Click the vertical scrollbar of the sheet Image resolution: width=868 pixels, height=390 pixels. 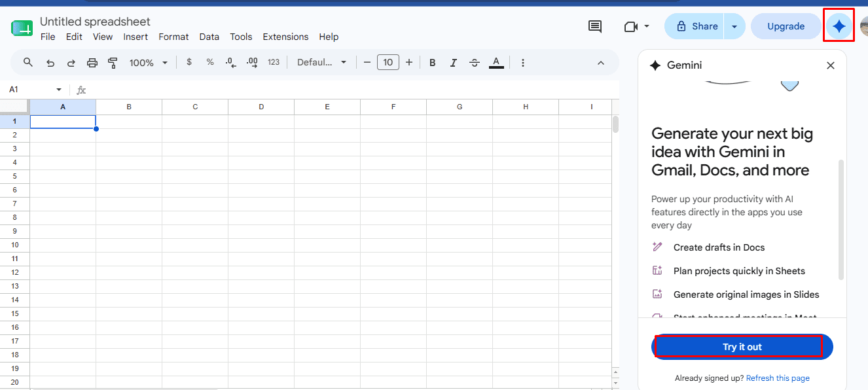click(615, 124)
